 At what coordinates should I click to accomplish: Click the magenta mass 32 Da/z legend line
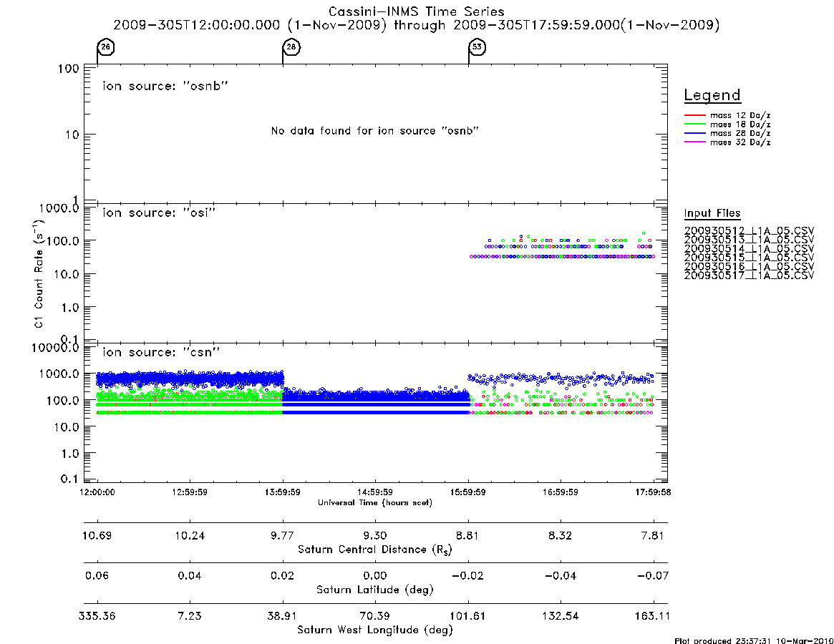[694, 142]
